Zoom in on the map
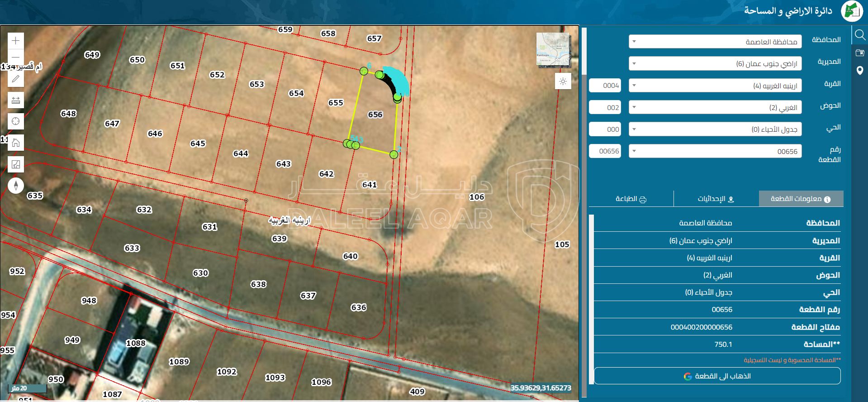The height and width of the screenshot is (402, 868). 16,41
